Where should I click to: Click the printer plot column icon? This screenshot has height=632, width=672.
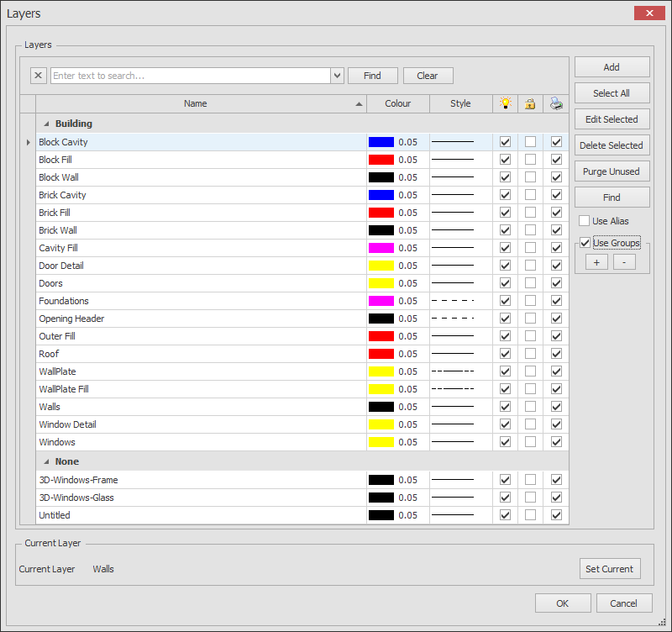point(556,103)
